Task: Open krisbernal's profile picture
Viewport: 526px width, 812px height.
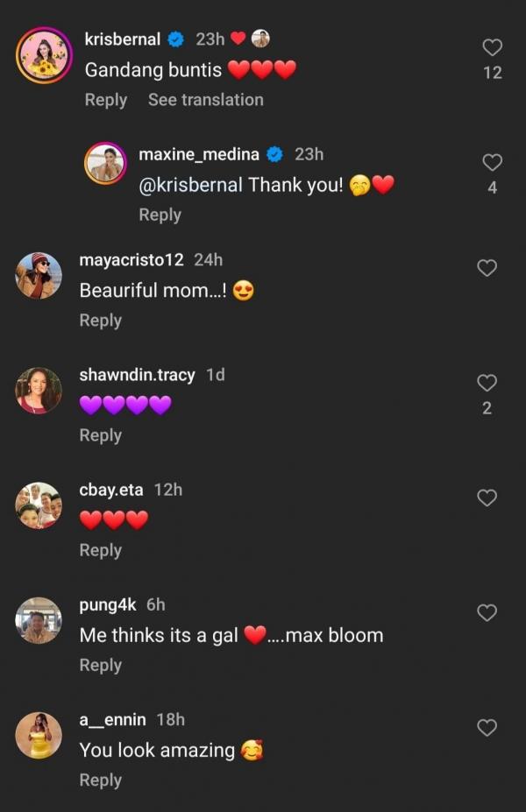Action: click(44, 55)
